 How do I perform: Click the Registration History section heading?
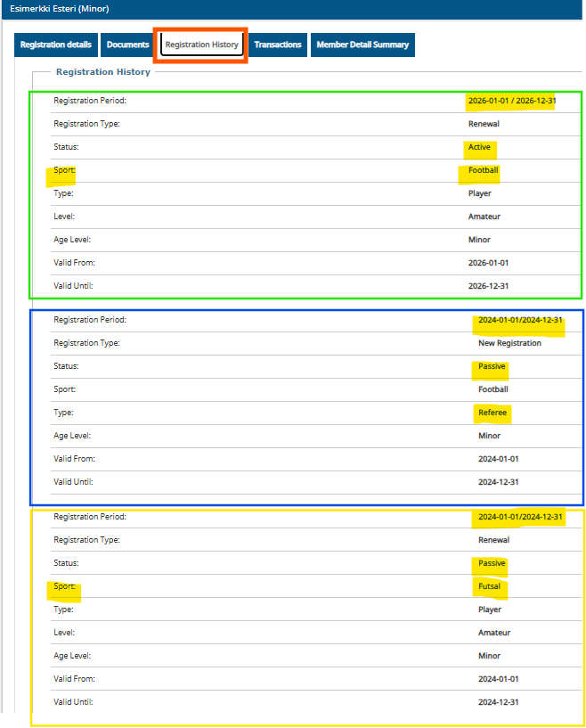click(x=103, y=72)
